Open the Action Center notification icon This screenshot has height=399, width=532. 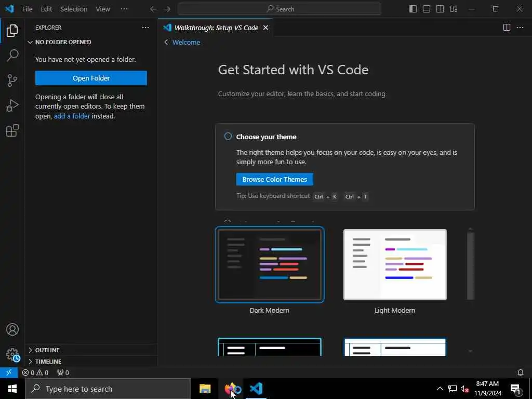click(x=516, y=389)
